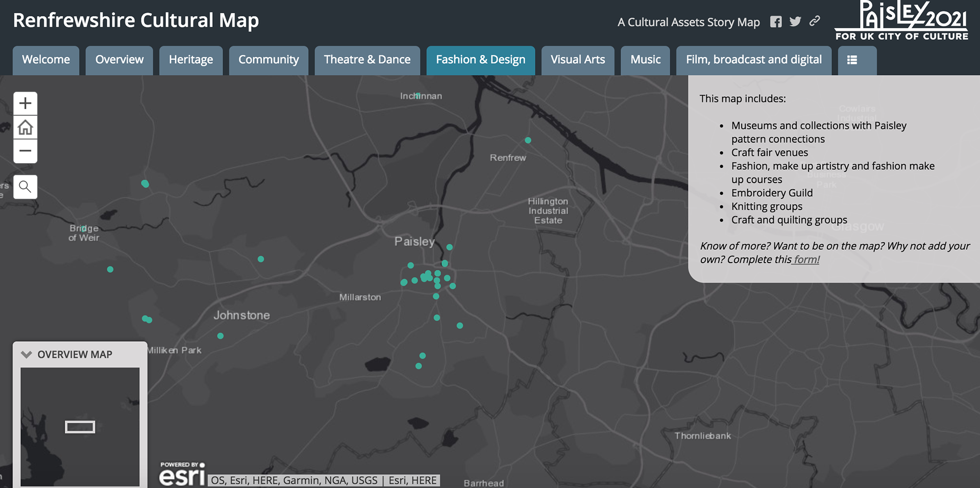Open the Esri logo link

pyautogui.click(x=182, y=474)
